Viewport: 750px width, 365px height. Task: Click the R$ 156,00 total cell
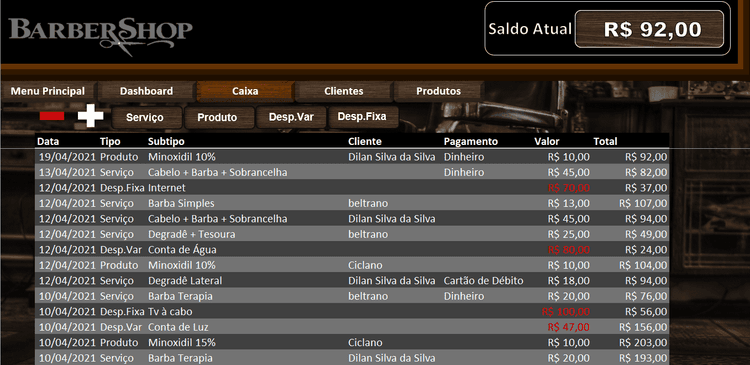(x=643, y=327)
